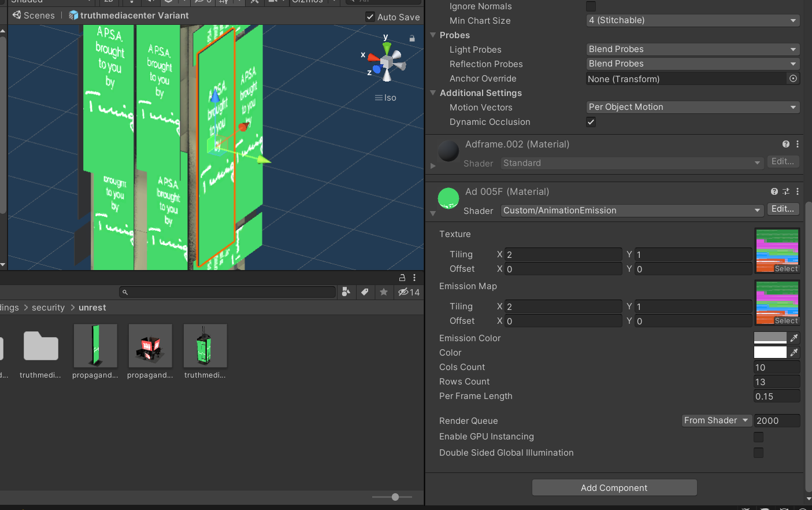Click Select on the Texture thumbnail
This screenshot has height=510, width=812.
coord(786,269)
